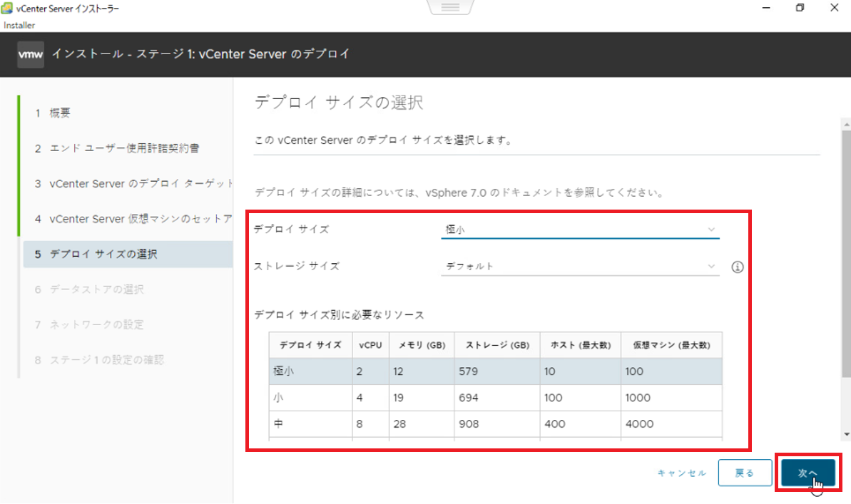Click the キャンセル link
Image resolution: width=851 pixels, height=504 pixels.
[681, 473]
